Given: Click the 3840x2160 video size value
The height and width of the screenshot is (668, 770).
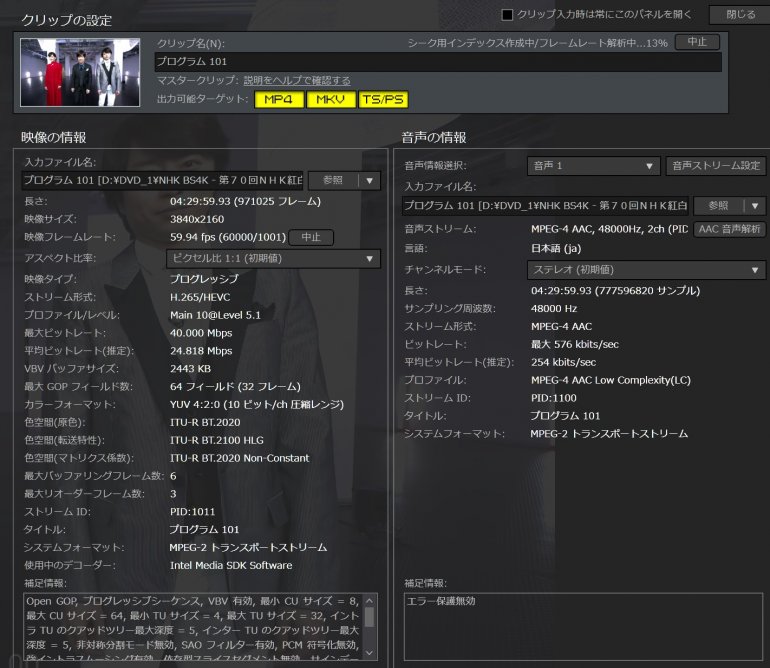Looking at the screenshot, I should [x=197, y=219].
